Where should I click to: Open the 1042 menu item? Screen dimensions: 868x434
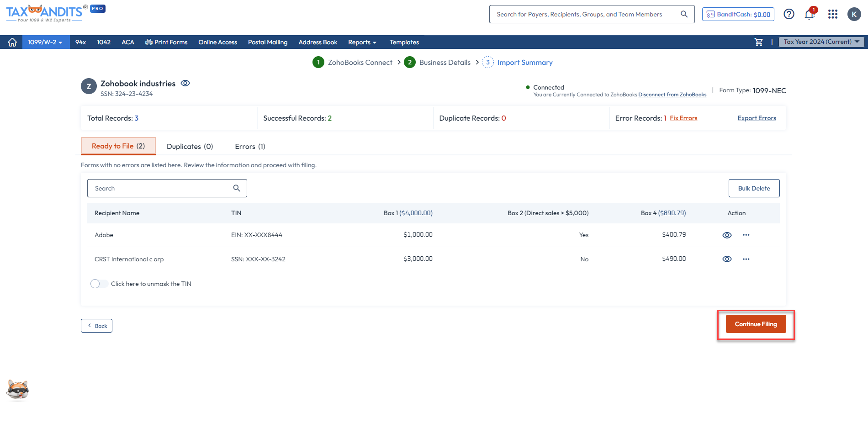pyautogui.click(x=104, y=42)
